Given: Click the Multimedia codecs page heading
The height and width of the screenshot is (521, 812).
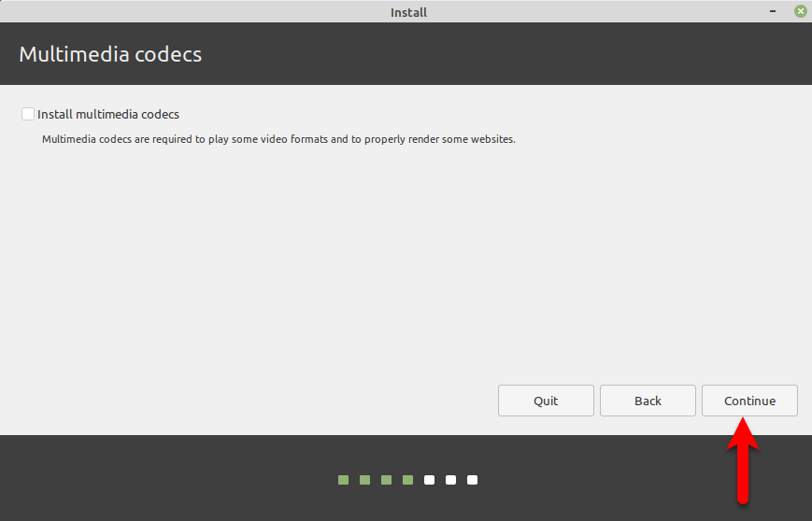Looking at the screenshot, I should (x=110, y=54).
